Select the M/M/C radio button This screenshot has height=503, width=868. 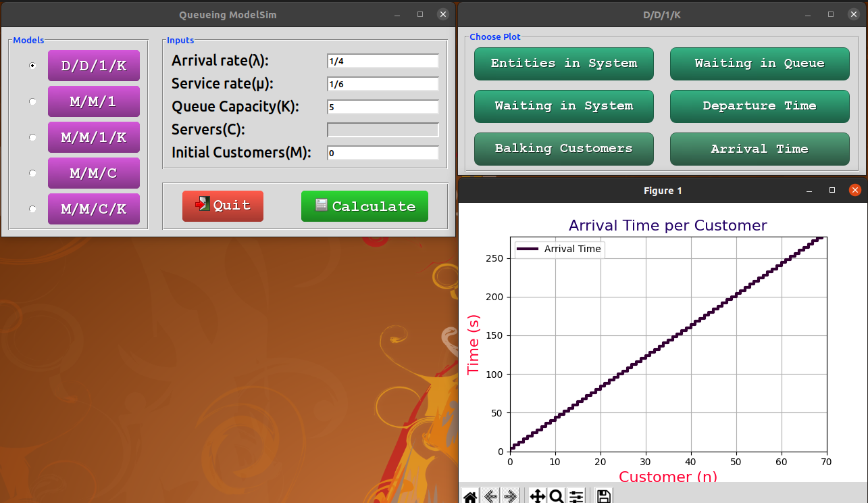click(x=32, y=173)
